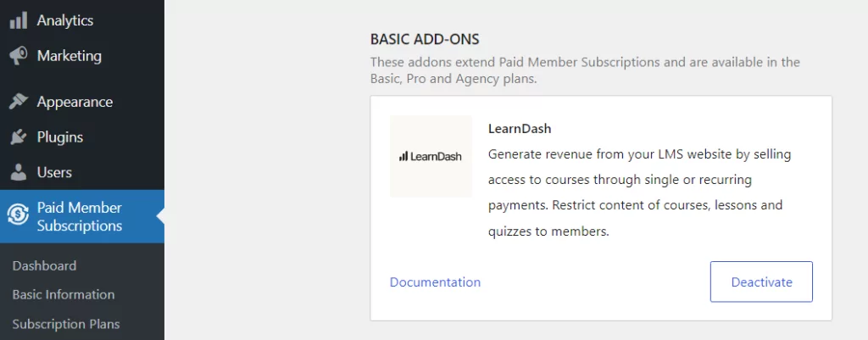Select Paid Member Subscriptions menu label
Screen dimensions: 868x340
point(79,216)
